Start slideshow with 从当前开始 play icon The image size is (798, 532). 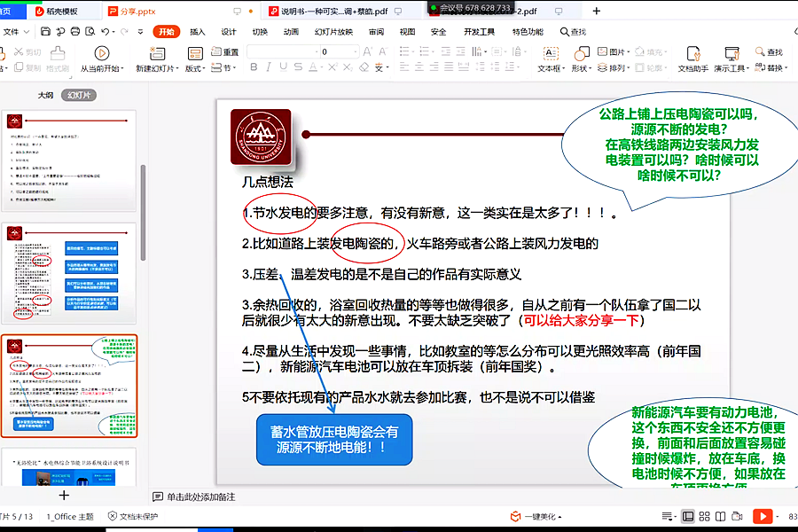[102, 53]
